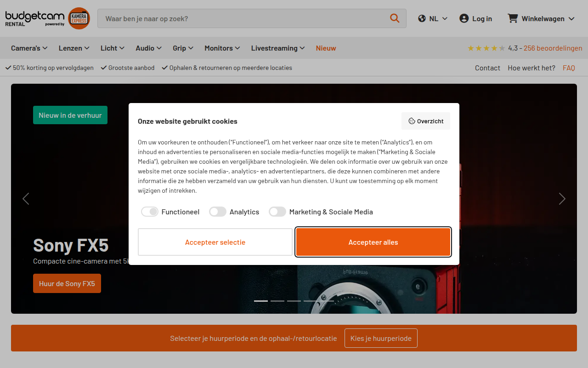Open the FAQ link
Image resolution: width=588 pixels, height=368 pixels.
pos(569,68)
